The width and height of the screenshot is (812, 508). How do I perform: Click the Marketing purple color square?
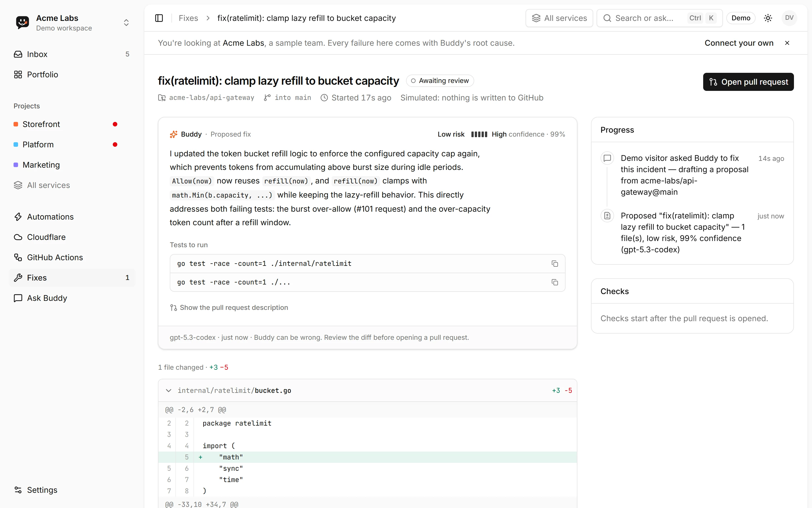click(16, 165)
